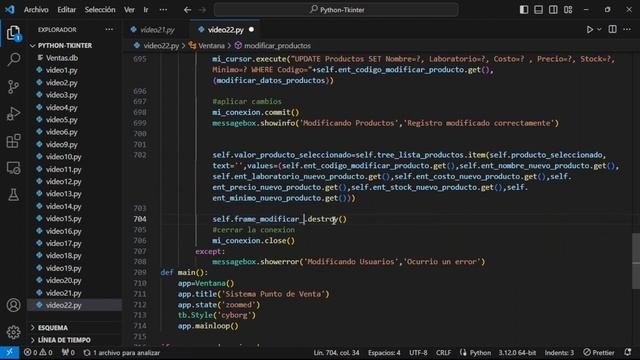The image size is (640, 360).
Task: Open the Search view icon
Action: 13,60
